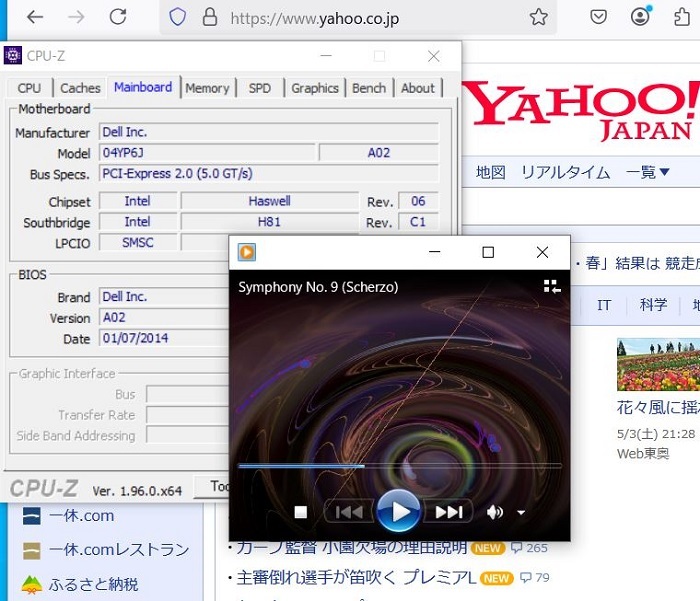Viewport: 700px width, 601px height.
Task: Select the IT news tab
Action: [604, 305]
